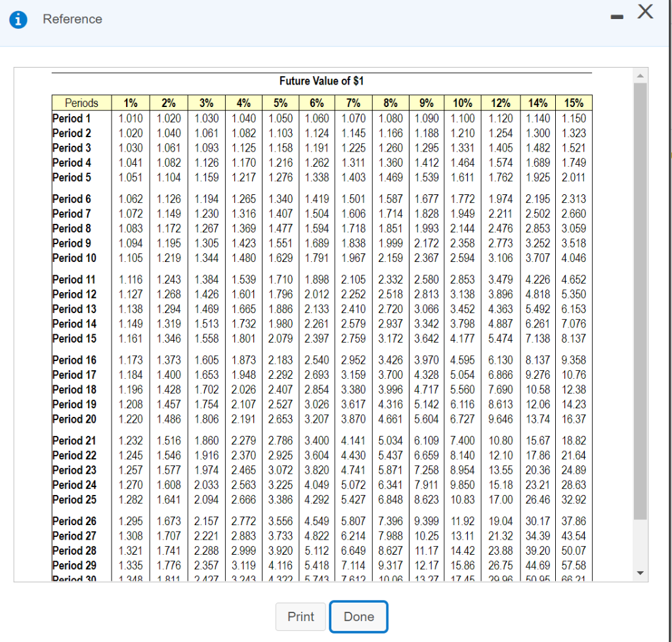Click the 'Period 23' row label

coord(74,470)
